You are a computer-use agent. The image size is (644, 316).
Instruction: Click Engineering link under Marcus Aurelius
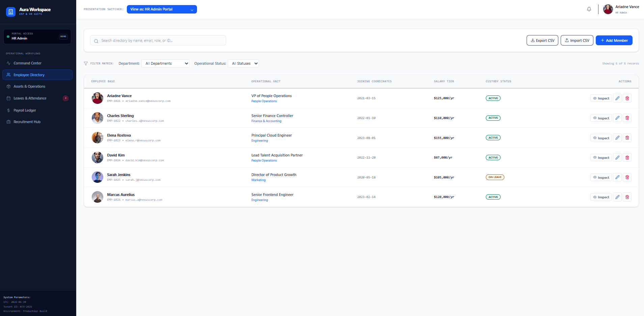click(x=260, y=200)
